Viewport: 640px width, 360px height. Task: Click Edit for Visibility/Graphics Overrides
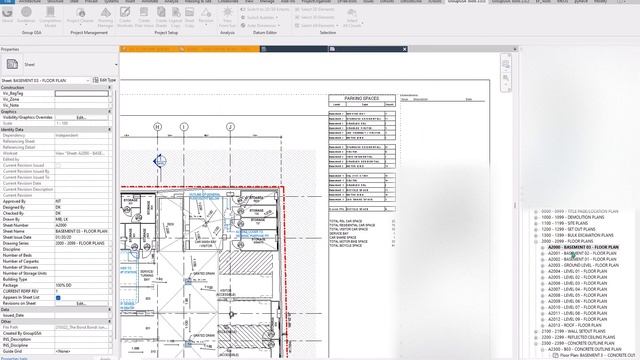coord(82,118)
